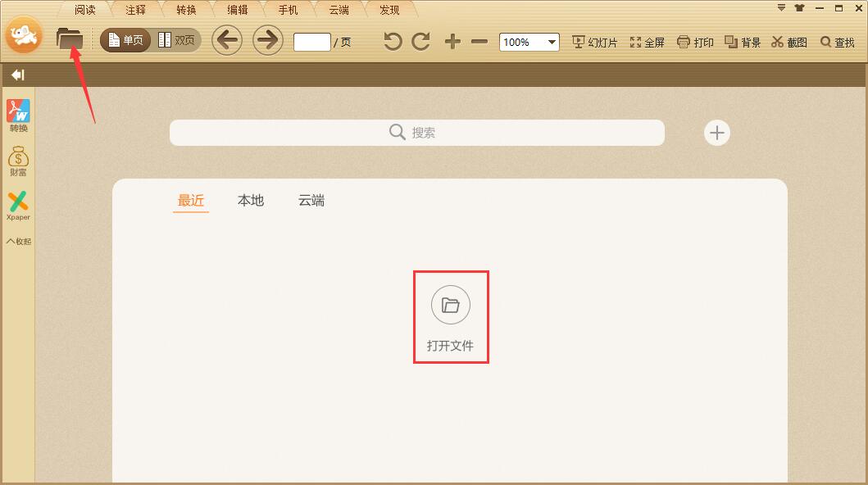Collapse the sidebar with 收起

tap(17, 240)
